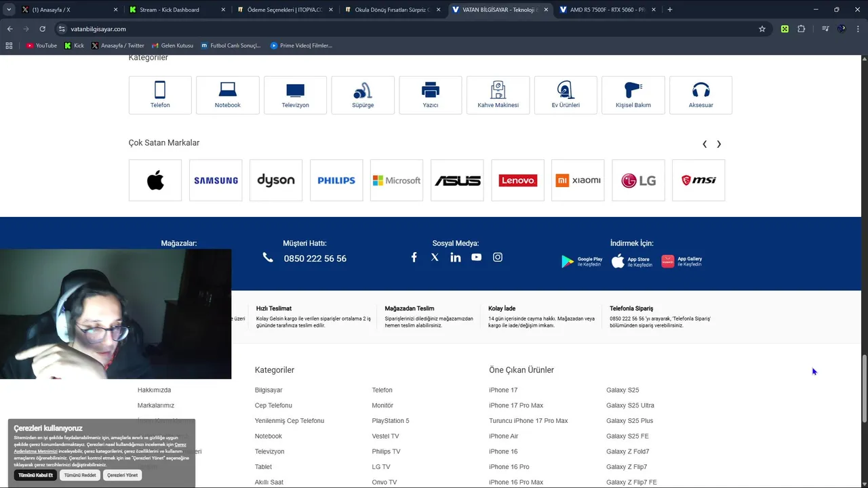Image resolution: width=868 pixels, height=488 pixels.
Task: Select the Televizyon category icon
Action: coord(295,95)
